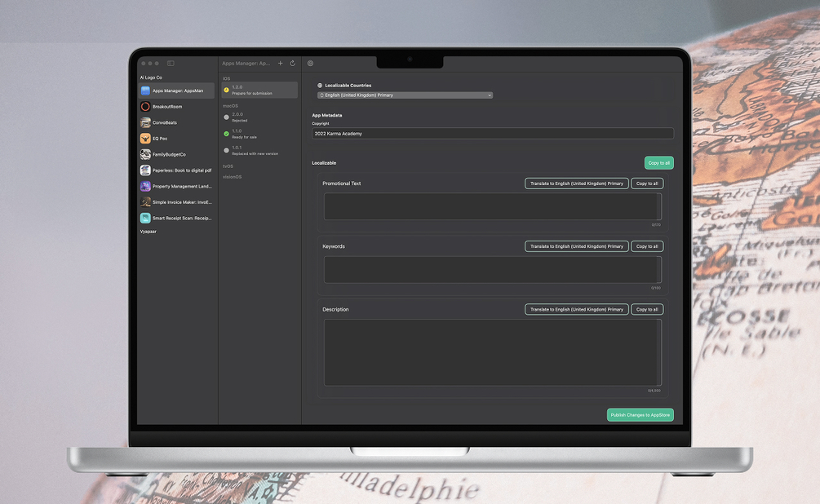Click the '0/170' character counter
The width and height of the screenshot is (820, 504).
pos(656,225)
